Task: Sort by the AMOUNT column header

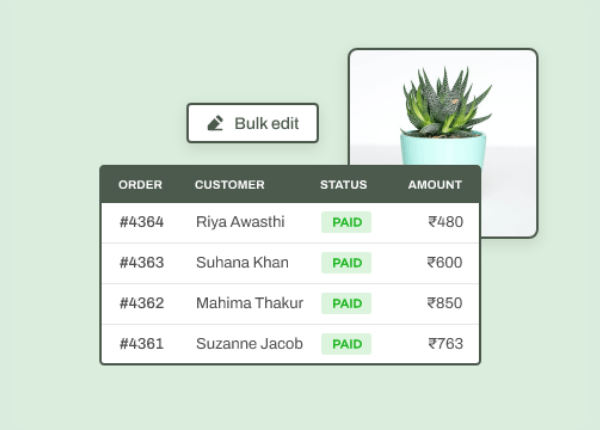Action: click(x=434, y=185)
